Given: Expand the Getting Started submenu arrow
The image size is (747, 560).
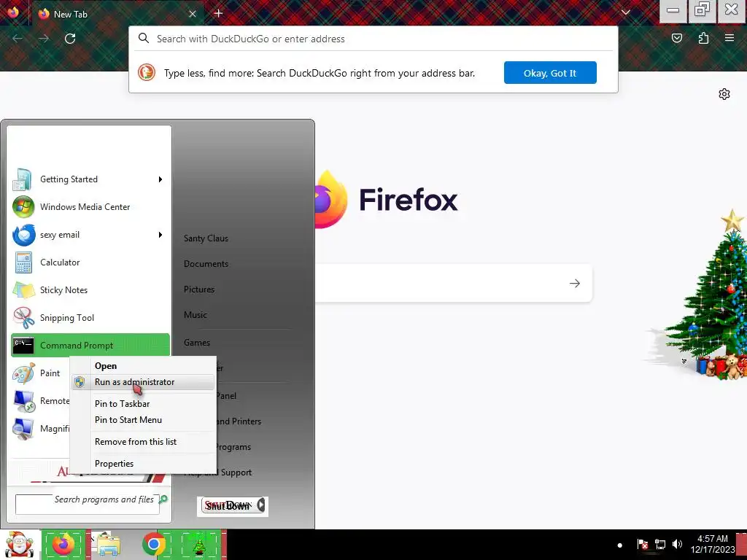Looking at the screenshot, I should click(x=160, y=179).
